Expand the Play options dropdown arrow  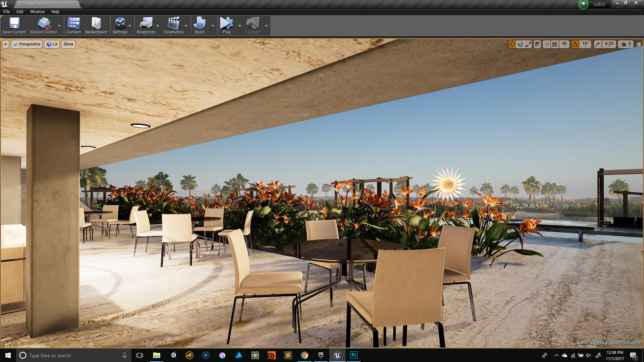pyautogui.click(x=240, y=25)
